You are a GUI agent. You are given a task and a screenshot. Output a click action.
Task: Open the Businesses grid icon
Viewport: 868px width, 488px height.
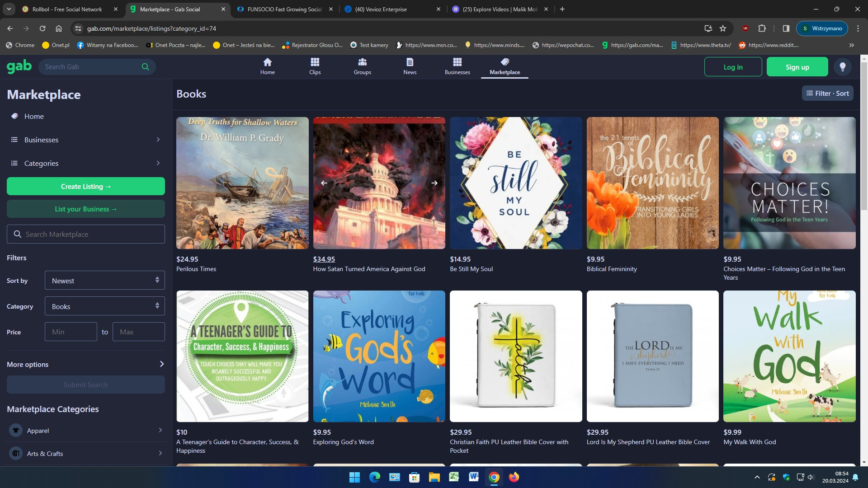pos(457,62)
